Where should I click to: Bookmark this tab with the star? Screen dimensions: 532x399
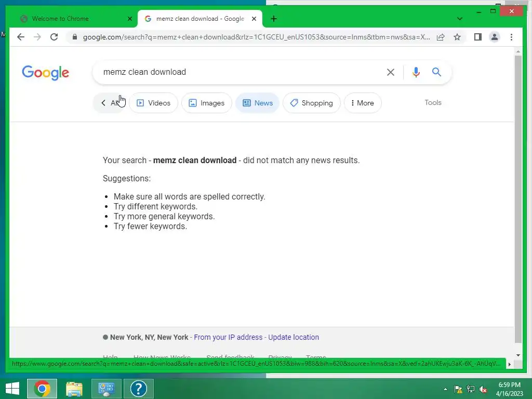pos(457,37)
